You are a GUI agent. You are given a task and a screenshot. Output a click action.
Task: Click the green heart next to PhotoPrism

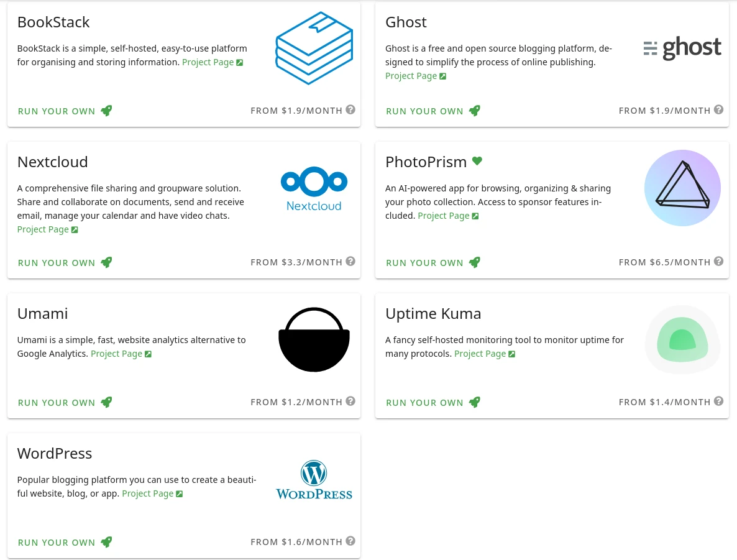tap(477, 161)
